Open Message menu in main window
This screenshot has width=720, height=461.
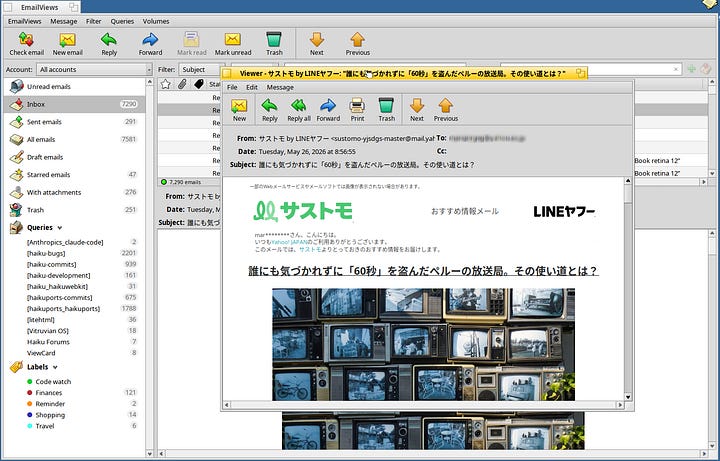click(63, 21)
